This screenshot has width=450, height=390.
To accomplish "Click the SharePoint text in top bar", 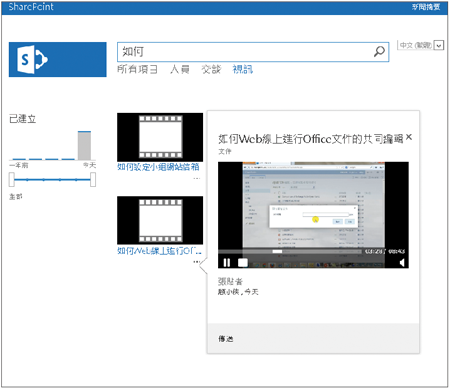I will (x=31, y=7).
